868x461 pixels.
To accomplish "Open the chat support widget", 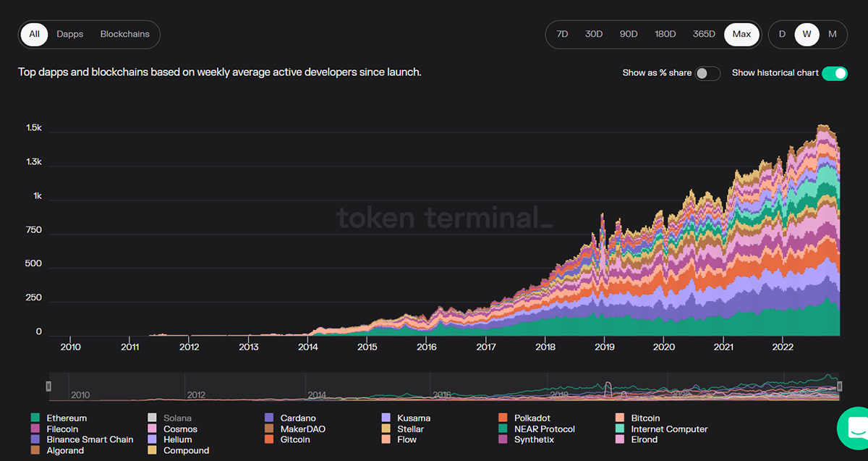I will pos(854,428).
